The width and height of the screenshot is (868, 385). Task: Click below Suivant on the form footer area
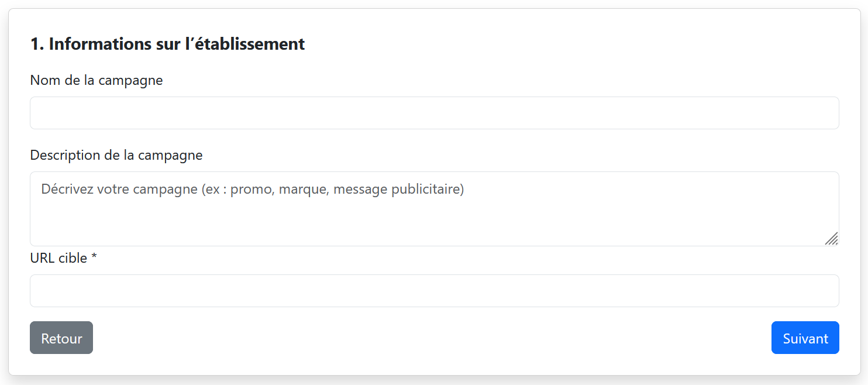[805, 366]
